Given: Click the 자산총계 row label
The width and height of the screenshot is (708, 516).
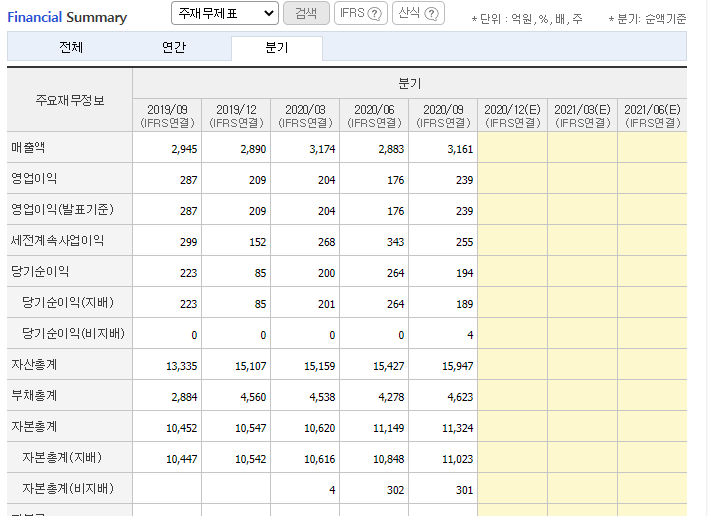Looking at the screenshot, I should tap(34, 364).
